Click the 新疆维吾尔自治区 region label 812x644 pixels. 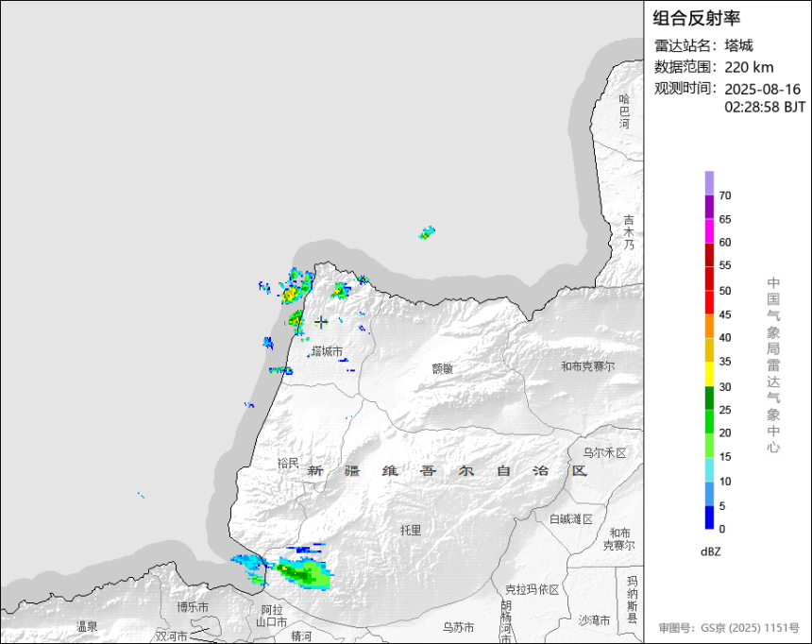point(448,471)
